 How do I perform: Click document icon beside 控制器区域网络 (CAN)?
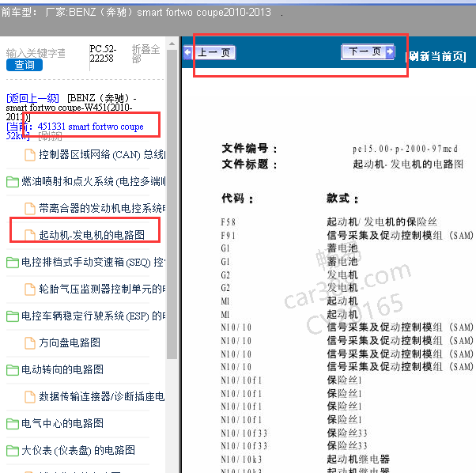[x=30, y=155]
